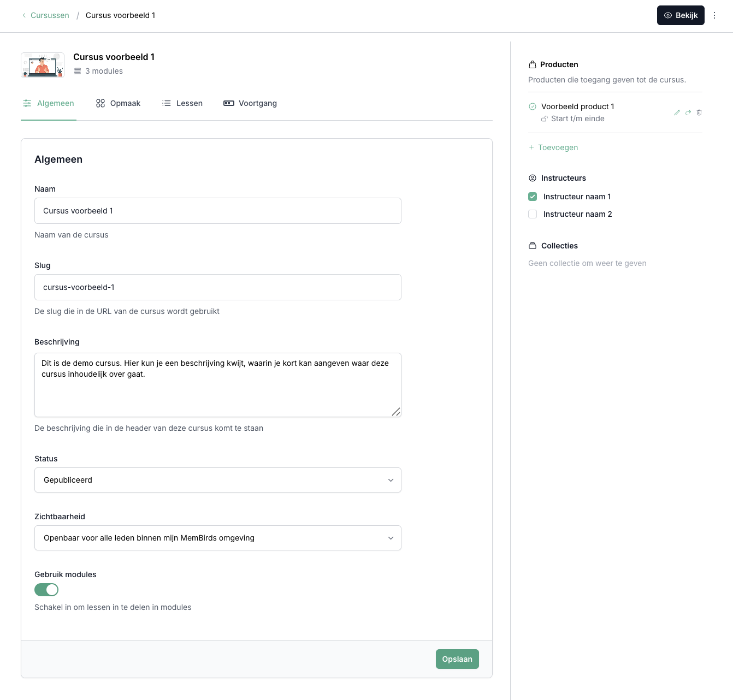Check the Instructeur naam 2 checkbox

[533, 214]
